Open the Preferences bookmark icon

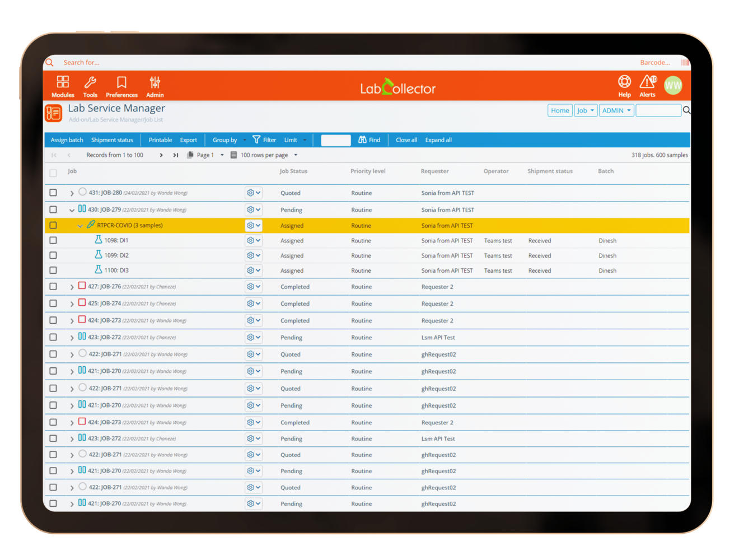pos(121,82)
